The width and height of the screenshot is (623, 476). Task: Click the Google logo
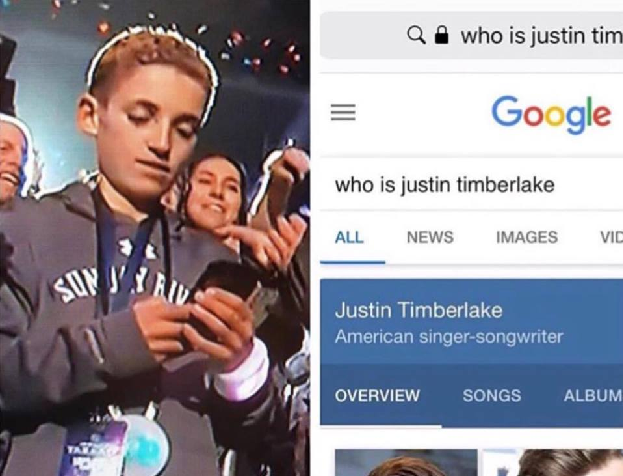[x=551, y=114]
